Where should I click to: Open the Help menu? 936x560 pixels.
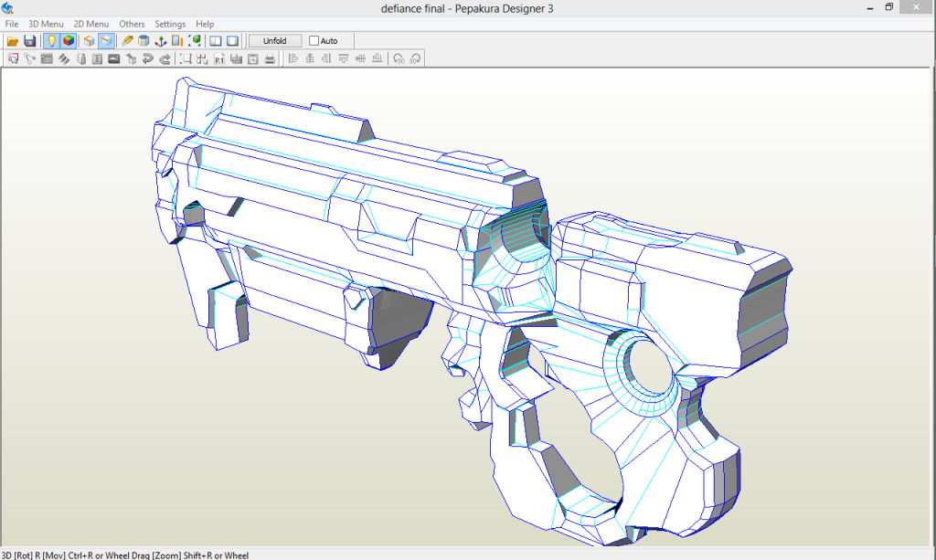[x=205, y=24]
